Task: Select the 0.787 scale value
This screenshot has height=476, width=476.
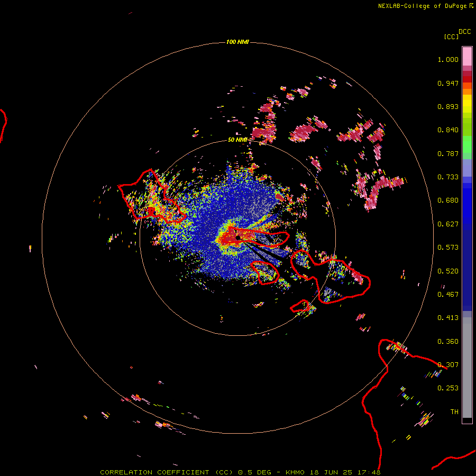Action: click(x=448, y=153)
